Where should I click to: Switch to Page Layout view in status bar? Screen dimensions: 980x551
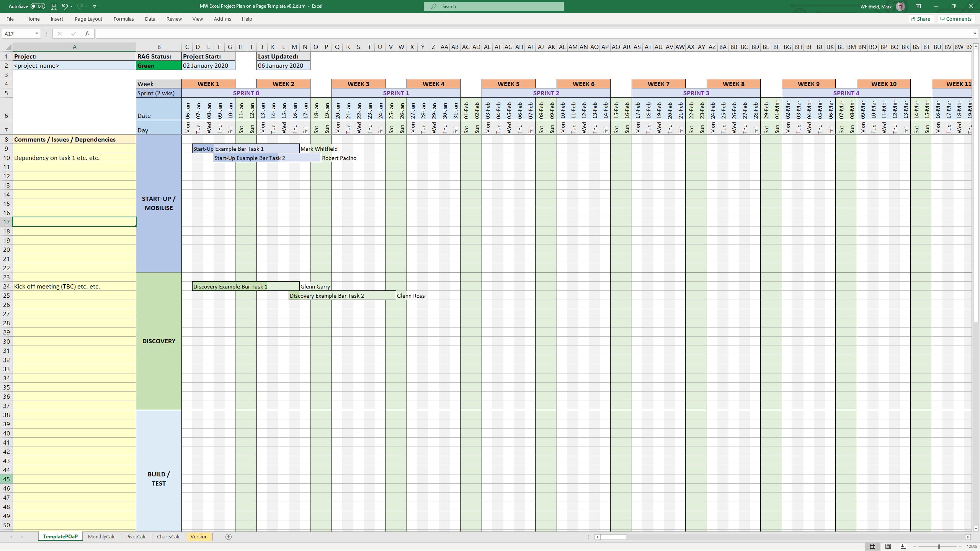pyautogui.click(x=888, y=546)
